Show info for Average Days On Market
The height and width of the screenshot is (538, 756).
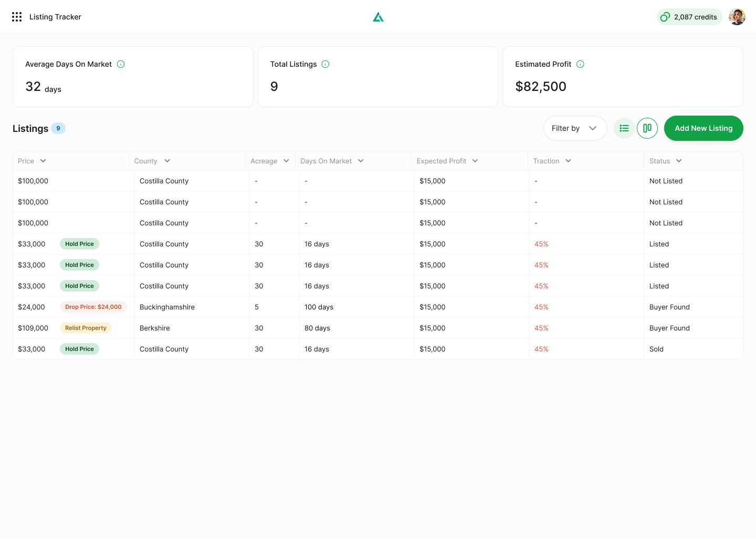click(121, 64)
